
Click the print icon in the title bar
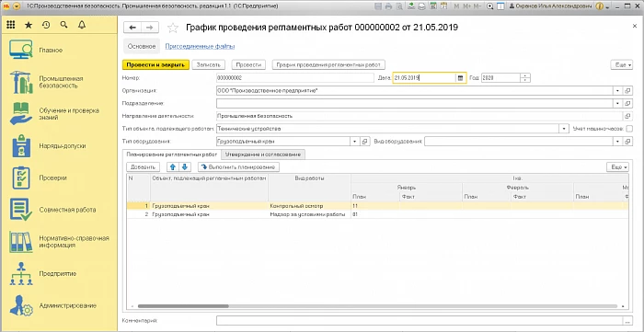pyautogui.click(x=388, y=6)
